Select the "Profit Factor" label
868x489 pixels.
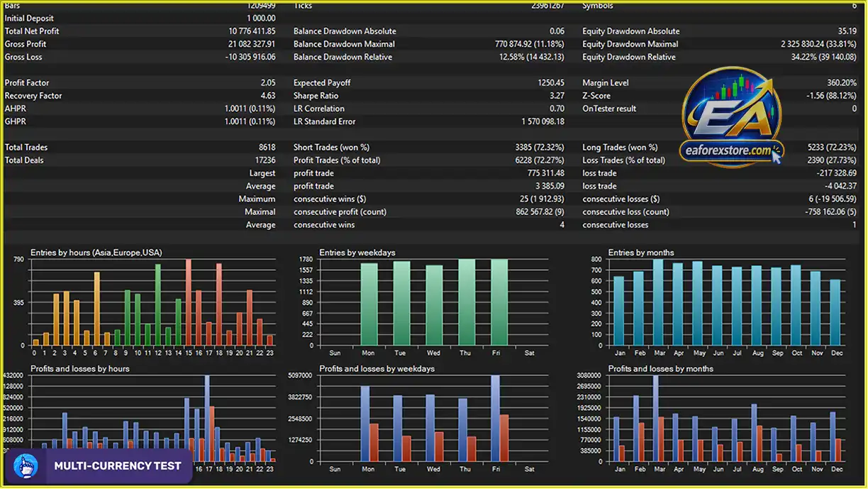(x=27, y=83)
